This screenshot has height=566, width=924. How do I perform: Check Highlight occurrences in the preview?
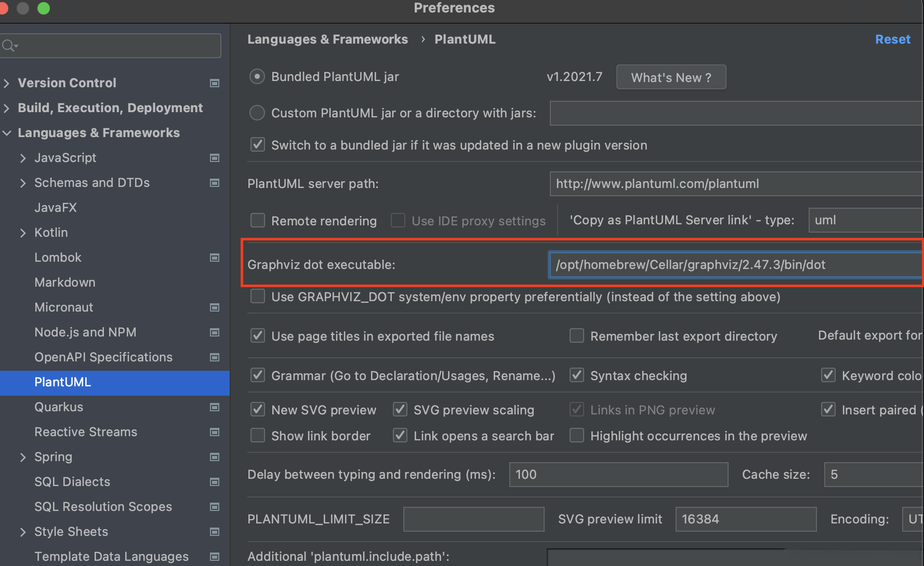tap(577, 436)
